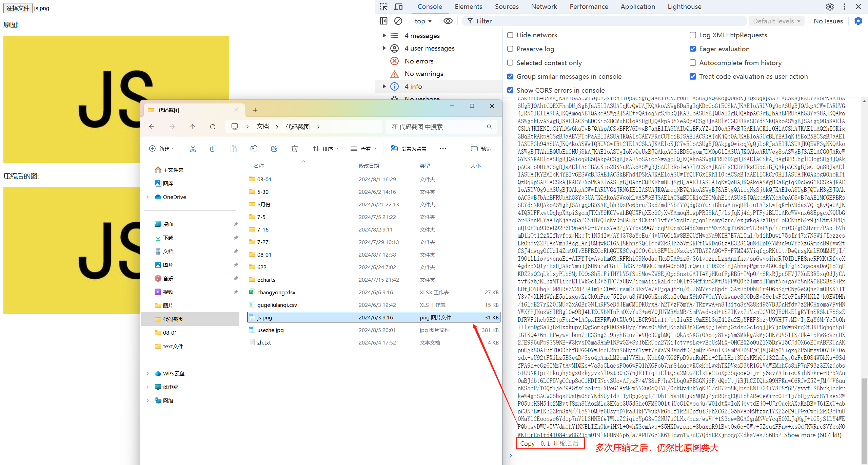Click the Delete trash icon in Explorer
This screenshot has width=868, height=465.
[x=295, y=149]
